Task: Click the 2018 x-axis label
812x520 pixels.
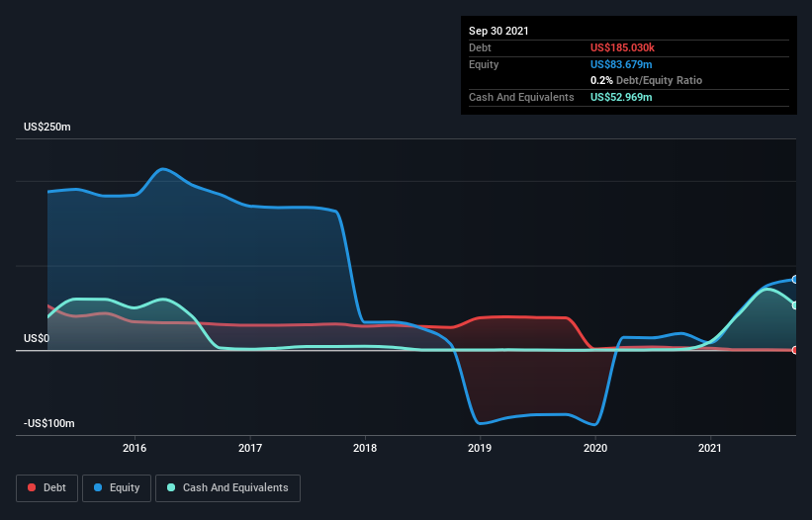Action: click(x=365, y=448)
